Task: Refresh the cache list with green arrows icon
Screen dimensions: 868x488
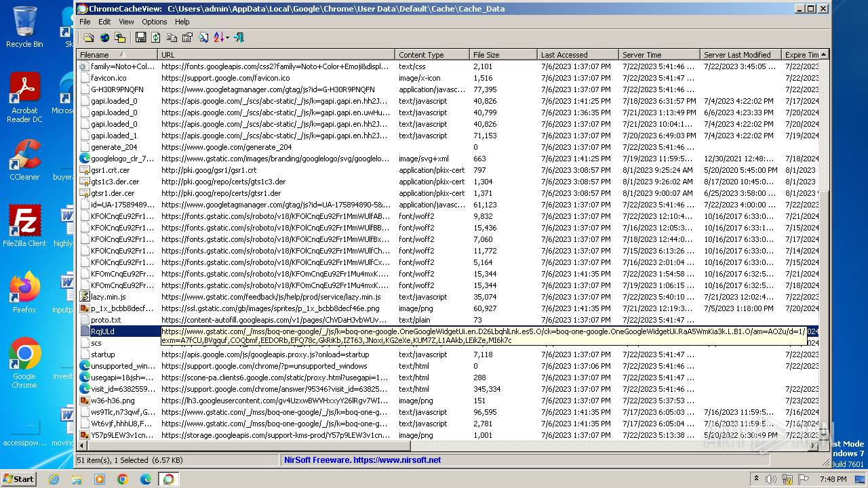Action: coord(156,38)
